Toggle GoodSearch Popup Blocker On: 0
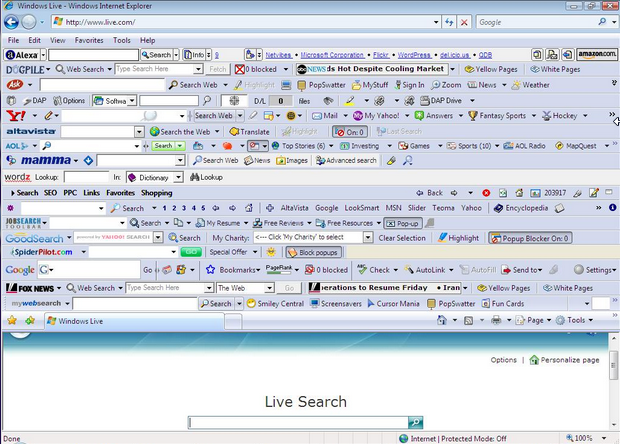Screen dimensions: 620x444 [x=530, y=238]
